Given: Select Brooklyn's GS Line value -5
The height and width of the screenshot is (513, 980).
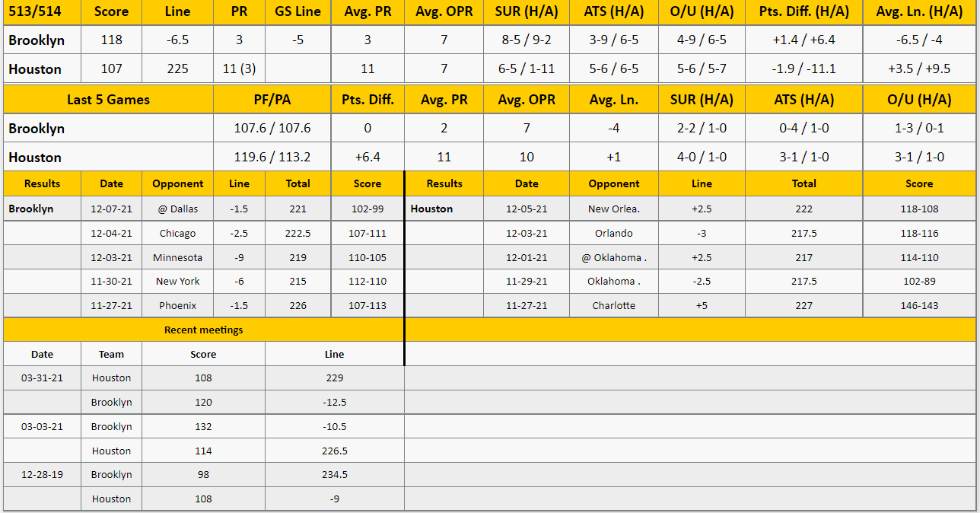Looking at the screenshot, I should pos(297,40).
